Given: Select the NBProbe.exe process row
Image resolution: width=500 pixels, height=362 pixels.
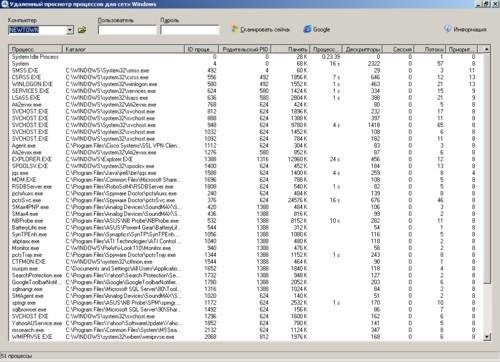Looking at the screenshot, I should pyautogui.click(x=246, y=221).
